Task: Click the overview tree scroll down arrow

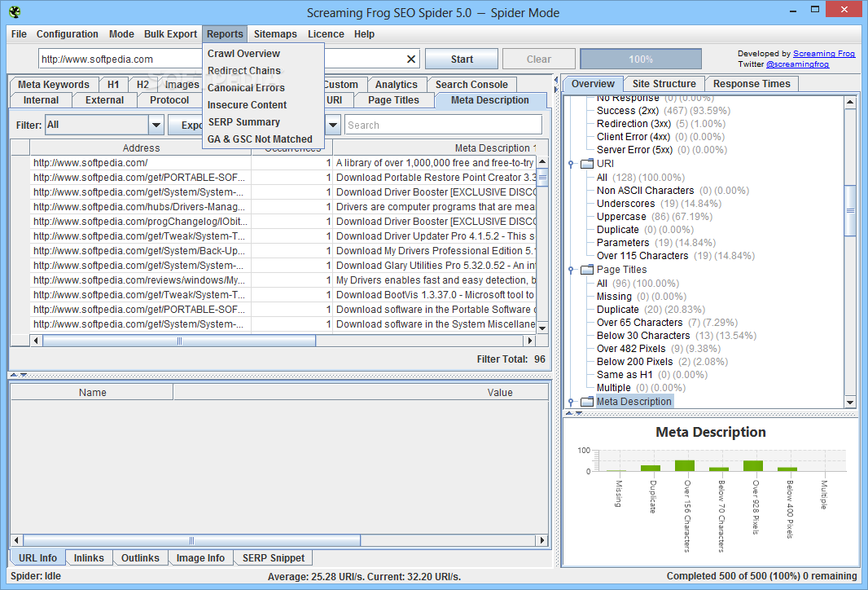Action: [850, 403]
